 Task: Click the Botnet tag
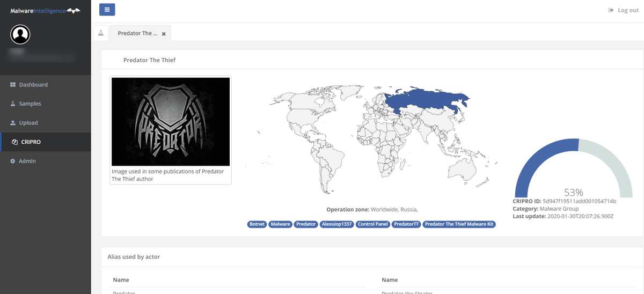pyautogui.click(x=257, y=224)
